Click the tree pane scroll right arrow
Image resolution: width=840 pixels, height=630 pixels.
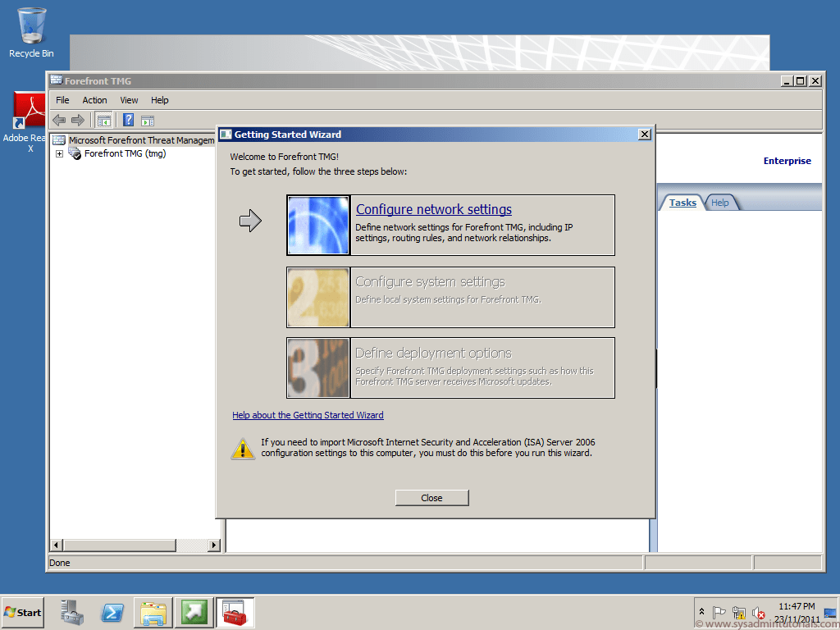(214, 546)
